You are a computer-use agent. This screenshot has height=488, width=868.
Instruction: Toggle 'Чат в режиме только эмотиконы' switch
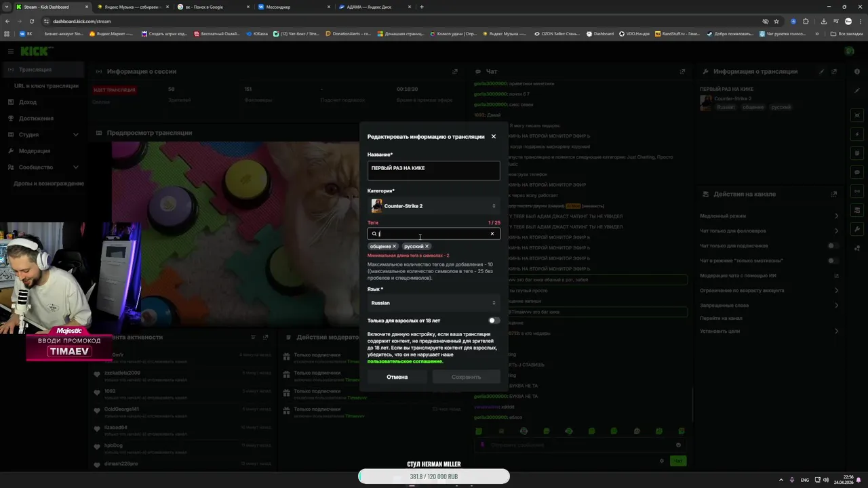coord(833,261)
